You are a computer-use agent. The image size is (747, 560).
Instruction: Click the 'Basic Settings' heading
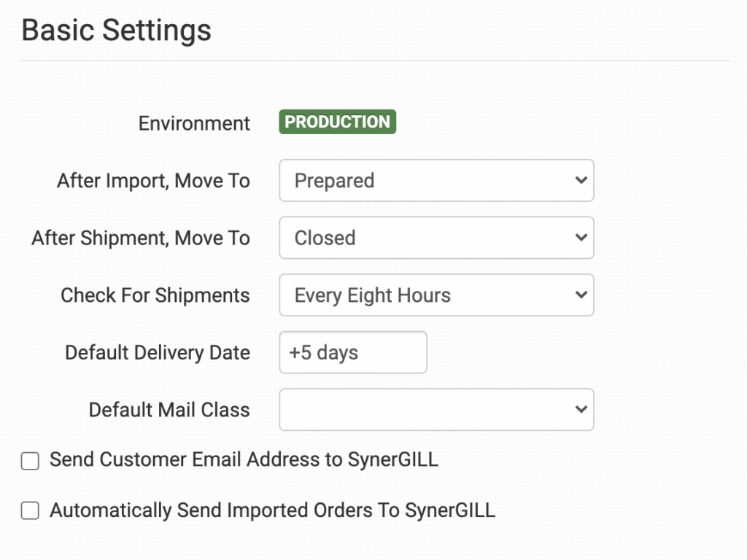[117, 31]
